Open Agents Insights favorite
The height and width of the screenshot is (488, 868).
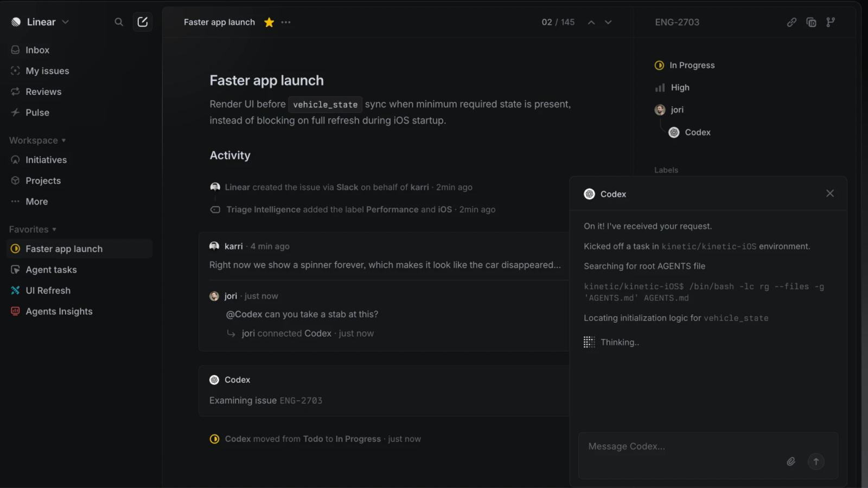pyautogui.click(x=80, y=311)
